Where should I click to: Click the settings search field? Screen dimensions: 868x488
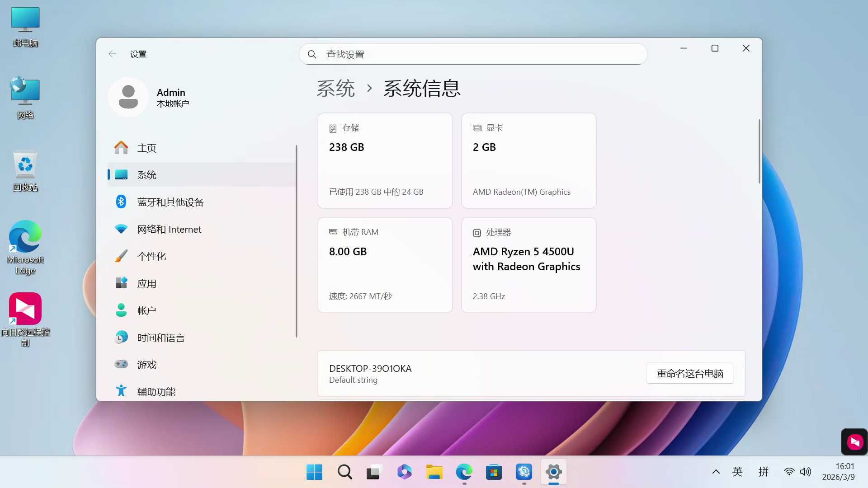(473, 54)
